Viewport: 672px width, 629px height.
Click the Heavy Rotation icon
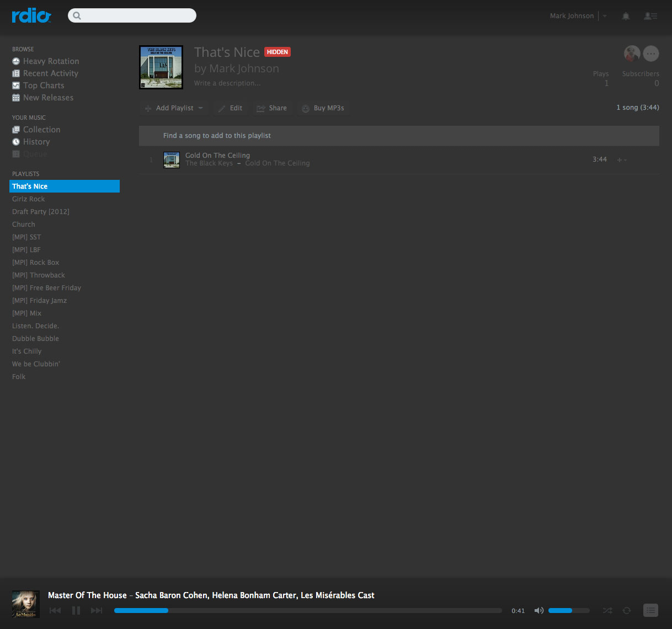tap(16, 61)
